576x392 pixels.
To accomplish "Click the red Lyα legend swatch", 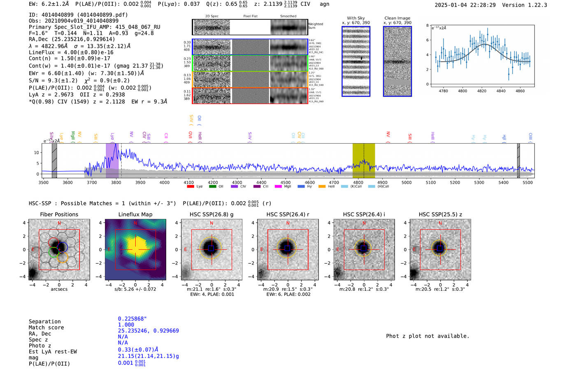I will click(190, 186).
